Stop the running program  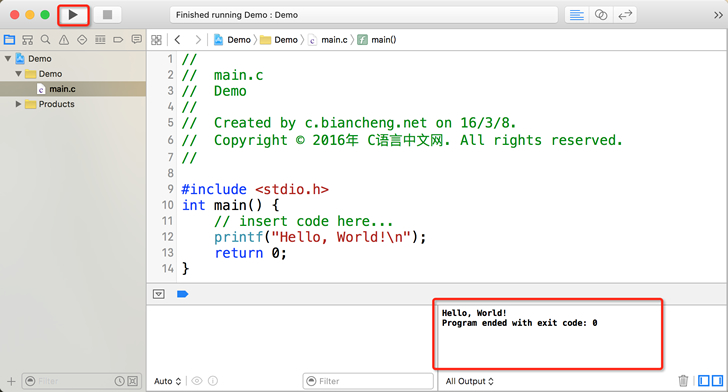[107, 15]
